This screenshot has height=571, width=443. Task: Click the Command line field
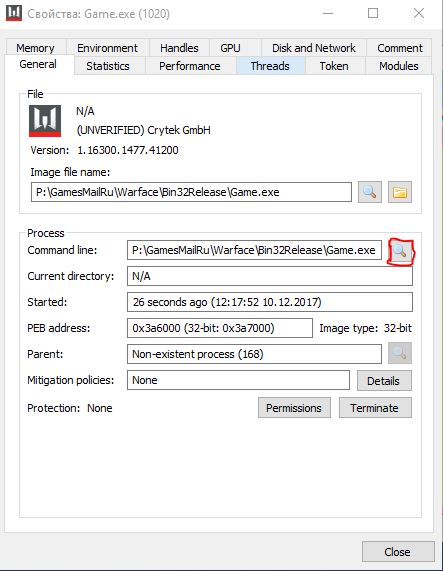(x=254, y=250)
